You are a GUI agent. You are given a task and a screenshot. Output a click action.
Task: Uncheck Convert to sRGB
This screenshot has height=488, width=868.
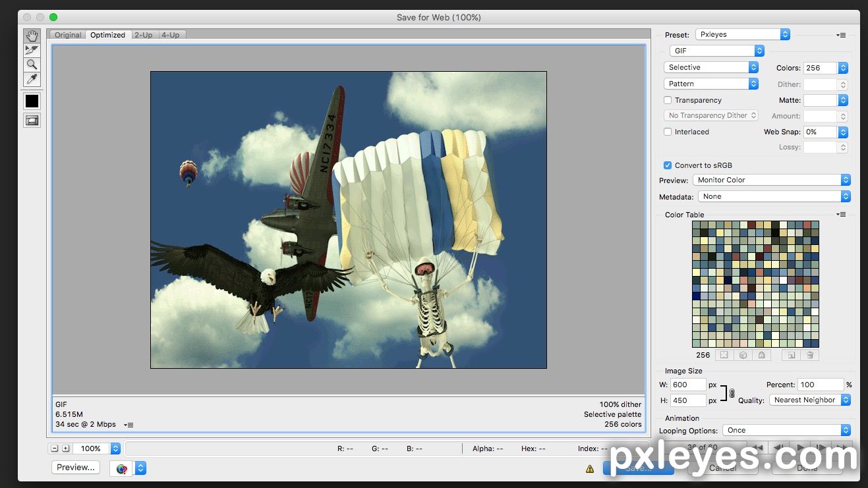click(x=668, y=165)
